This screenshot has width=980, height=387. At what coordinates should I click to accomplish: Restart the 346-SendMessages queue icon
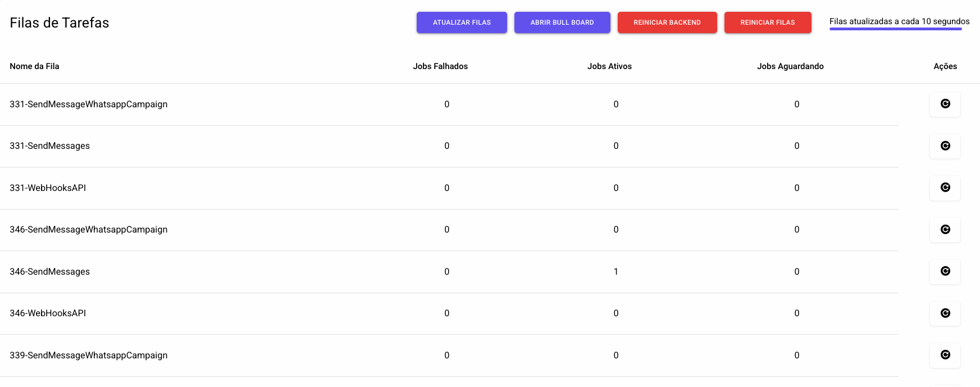tap(945, 271)
